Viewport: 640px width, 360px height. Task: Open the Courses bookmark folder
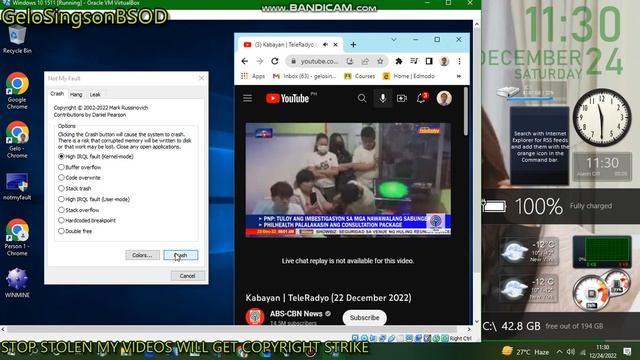coord(360,76)
